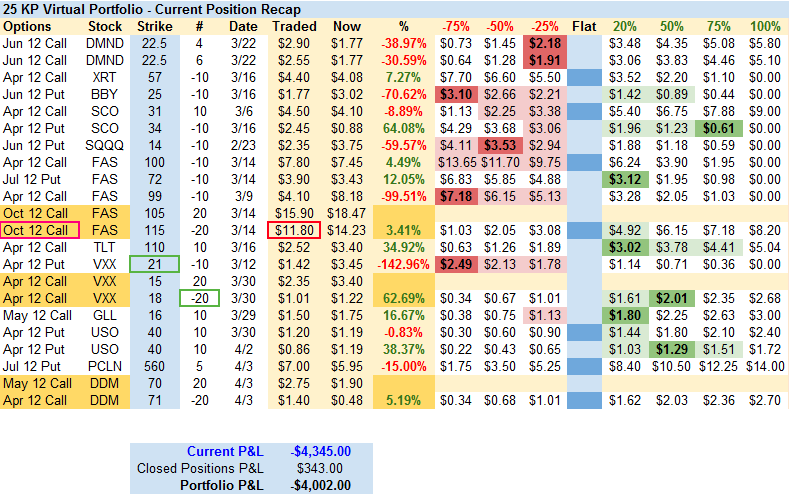Click the Flat column header
789x494 pixels.
(x=586, y=25)
